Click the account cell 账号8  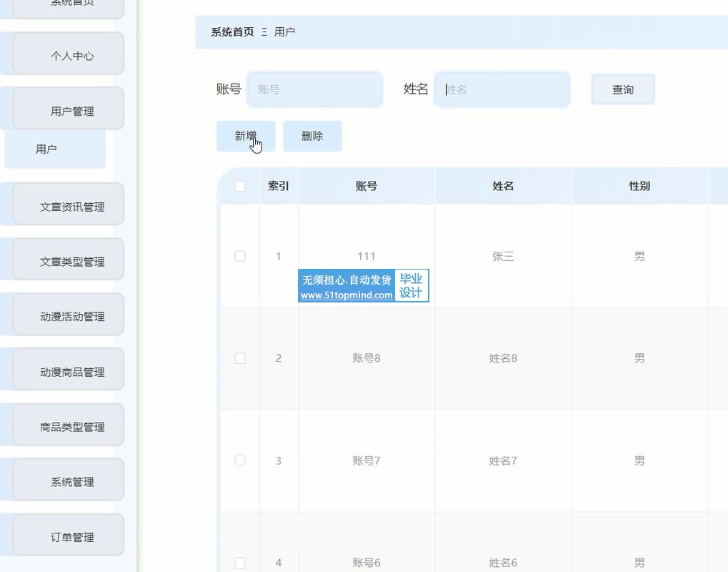367,358
